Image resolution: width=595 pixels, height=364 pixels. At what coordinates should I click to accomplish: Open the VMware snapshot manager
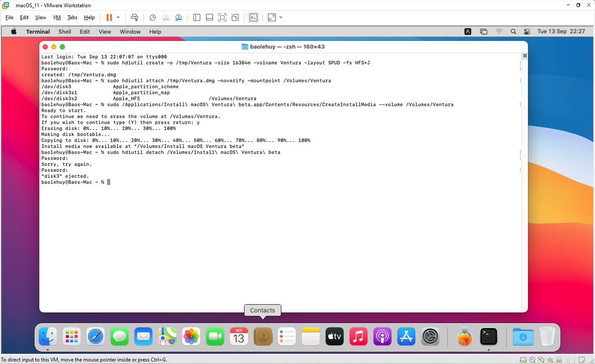pyautogui.click(x=178, y=18)
